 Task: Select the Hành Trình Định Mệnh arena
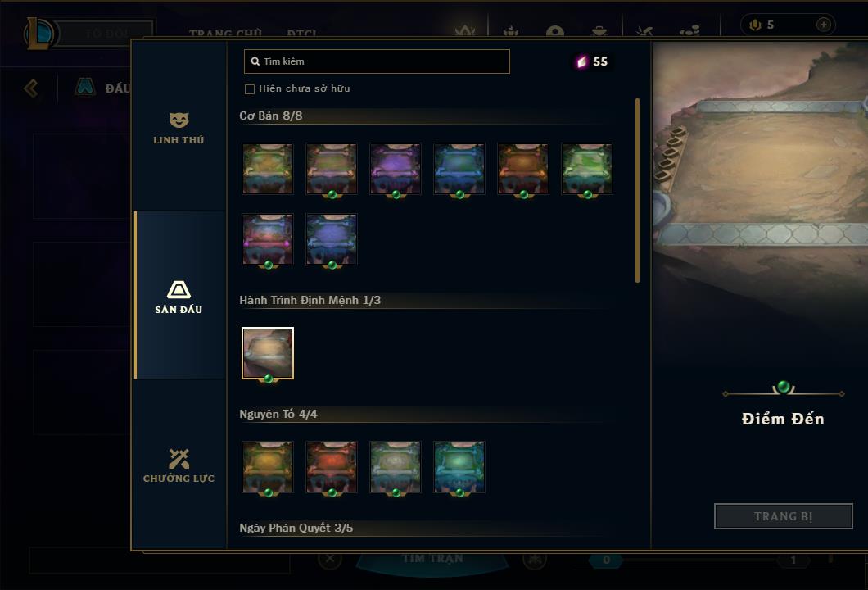click(x=268, y=353)
